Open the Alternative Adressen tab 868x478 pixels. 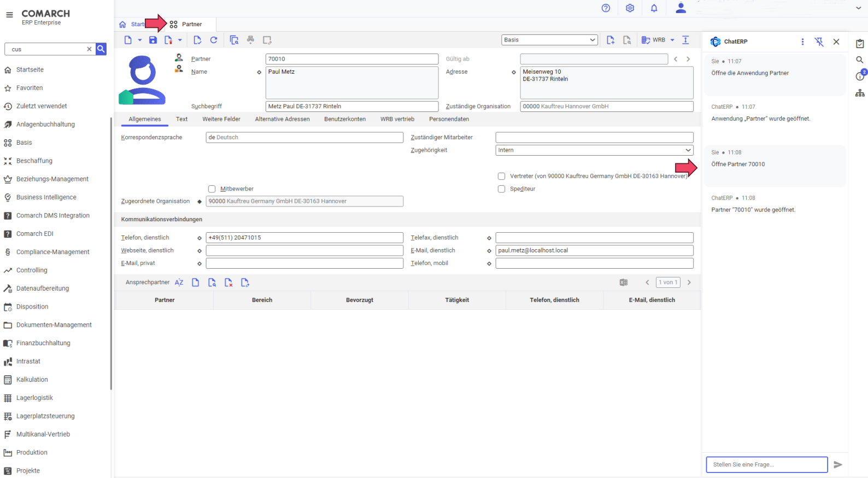pyautogui.click(x=282, y=119)
